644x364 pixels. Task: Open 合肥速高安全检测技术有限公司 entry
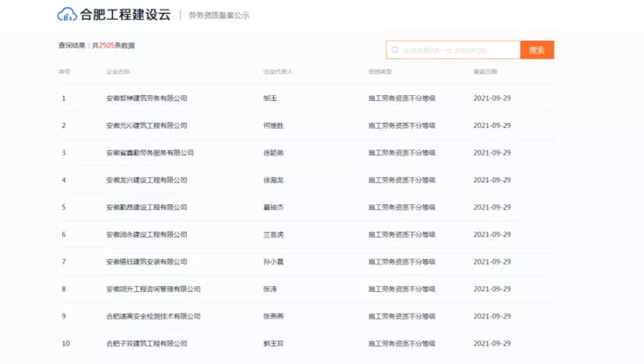153,316
